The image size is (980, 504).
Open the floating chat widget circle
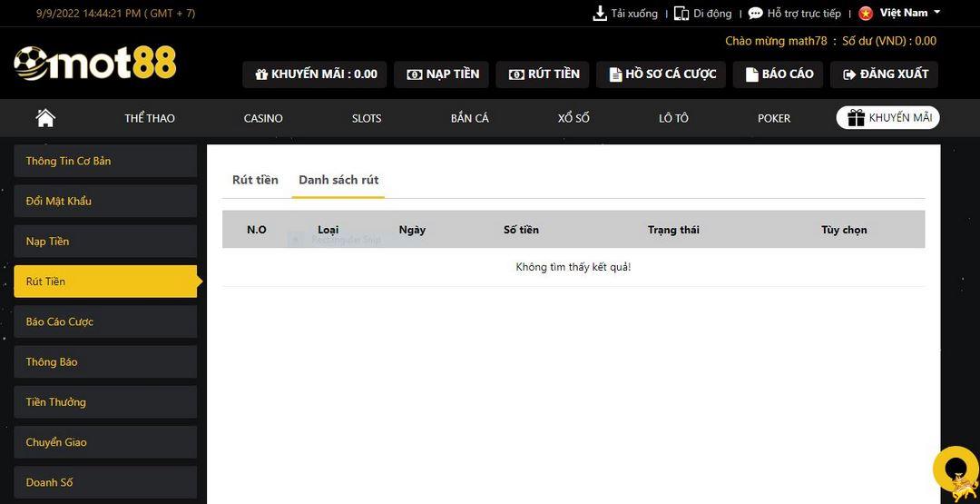coord(955,468)
